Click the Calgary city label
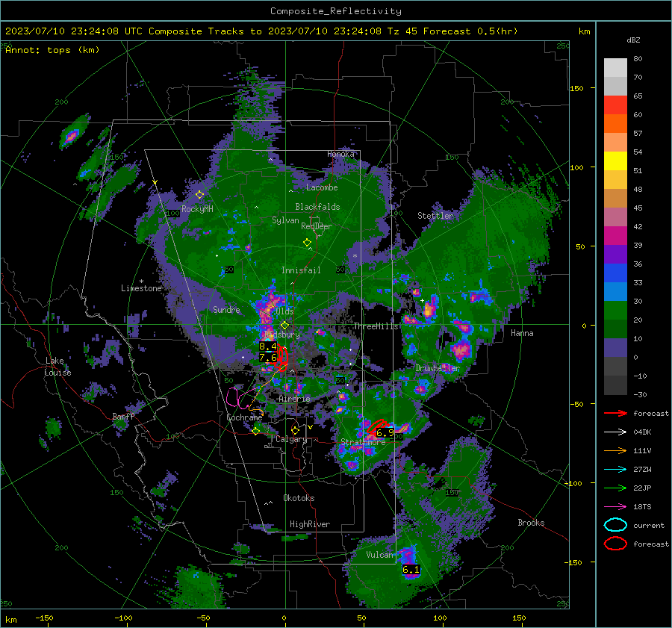The image size is (672, 628). [x=291, y=439]
